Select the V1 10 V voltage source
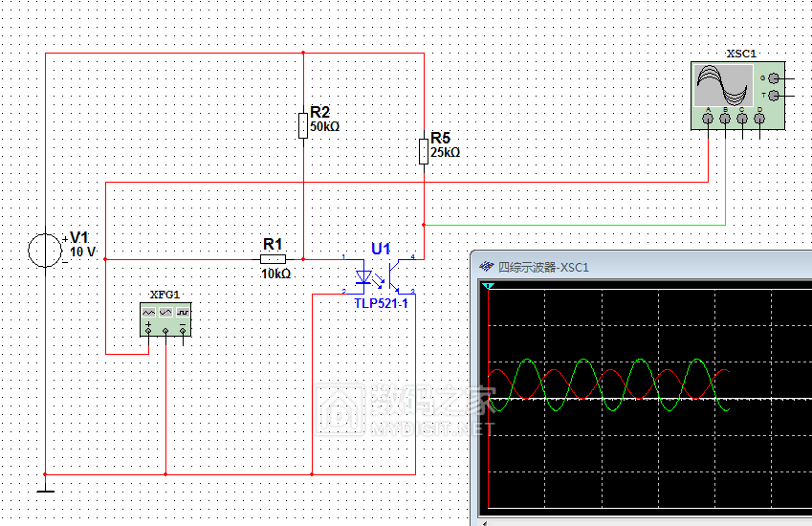Viewport: 812px width, 526px height. tap(44, 251)
